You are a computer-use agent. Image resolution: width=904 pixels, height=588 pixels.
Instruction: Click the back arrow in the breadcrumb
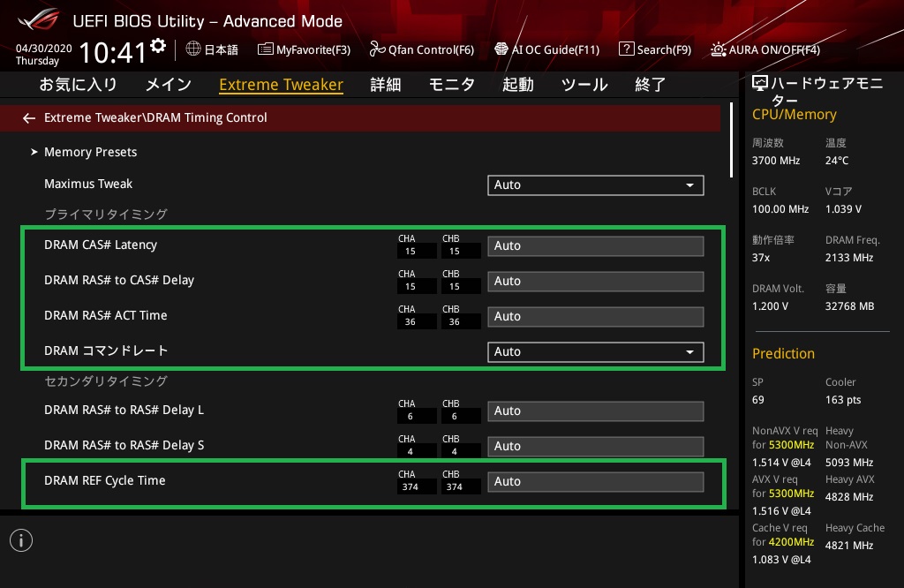[x=29, y=118]
